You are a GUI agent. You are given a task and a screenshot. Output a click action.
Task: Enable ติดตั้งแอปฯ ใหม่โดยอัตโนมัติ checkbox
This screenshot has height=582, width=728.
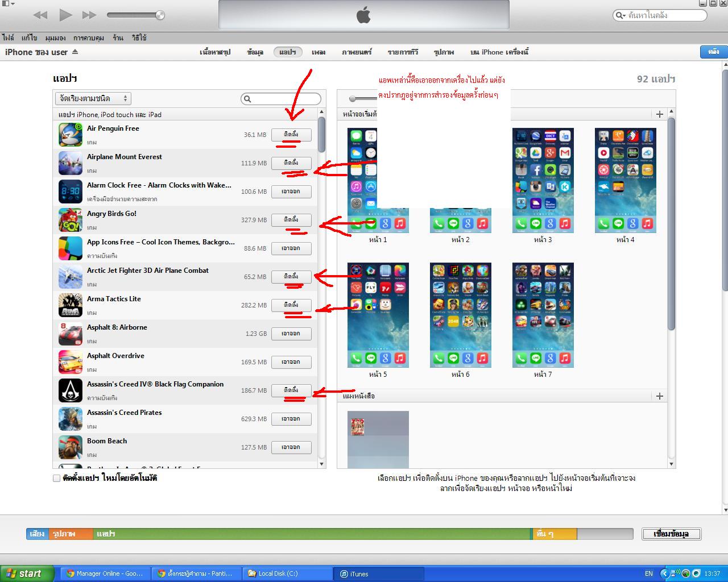[x=56, y=478]
